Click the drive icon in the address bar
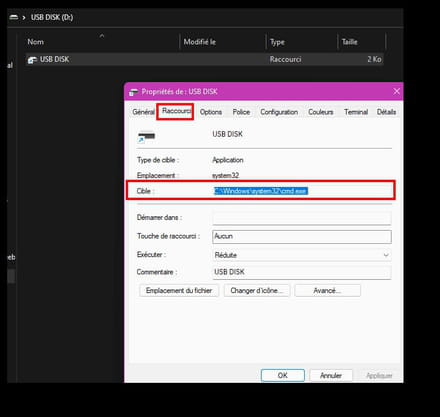This screenshot has width=440, height=417. click(x=14, y=17)
